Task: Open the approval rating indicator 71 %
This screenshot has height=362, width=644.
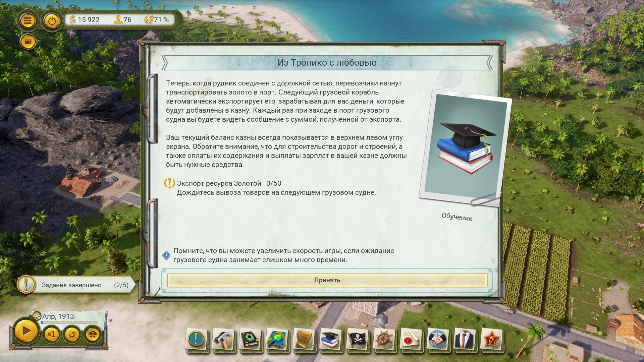Action: coord(156,20)
